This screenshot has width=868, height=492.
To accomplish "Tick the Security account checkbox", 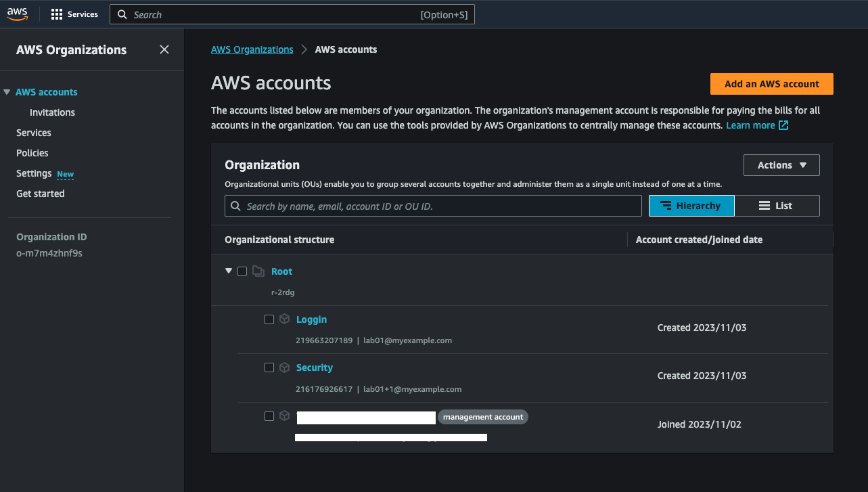I will pyautogui.click(x=269, y=367).
